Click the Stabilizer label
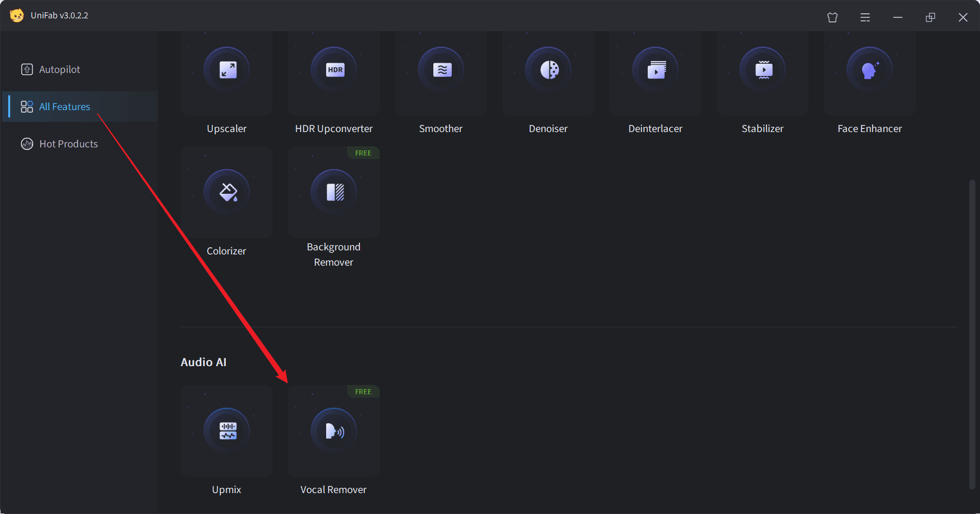 [x=763, y=128]
